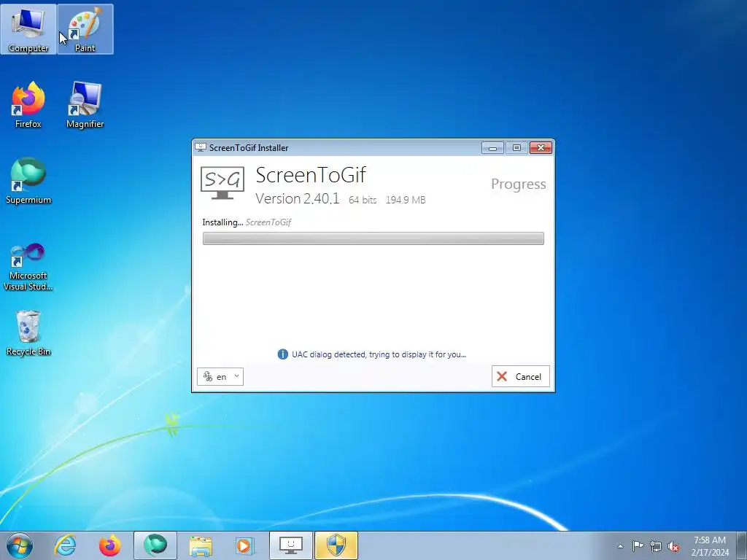Click the muted volume tray icon

673,546
